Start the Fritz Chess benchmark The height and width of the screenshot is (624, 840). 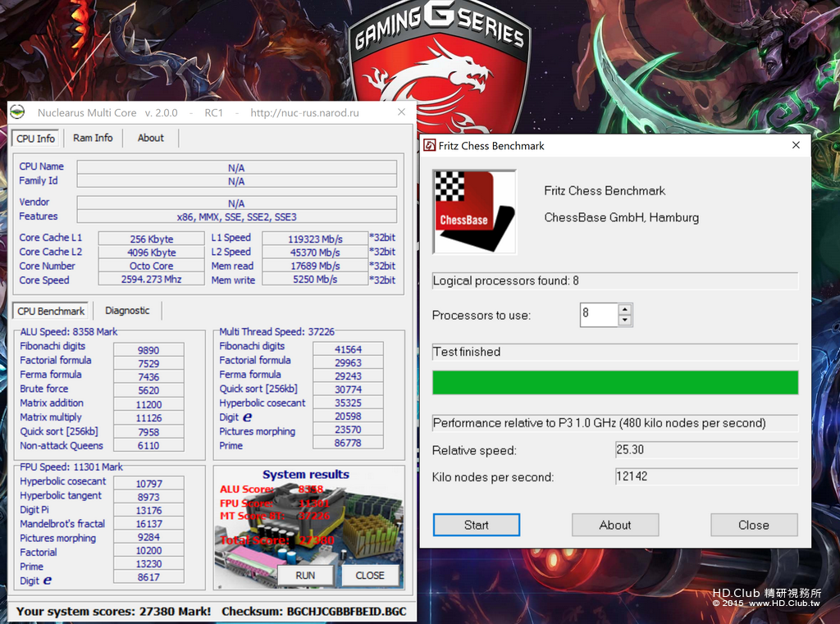pyautogui.click(x=477, y=525)
